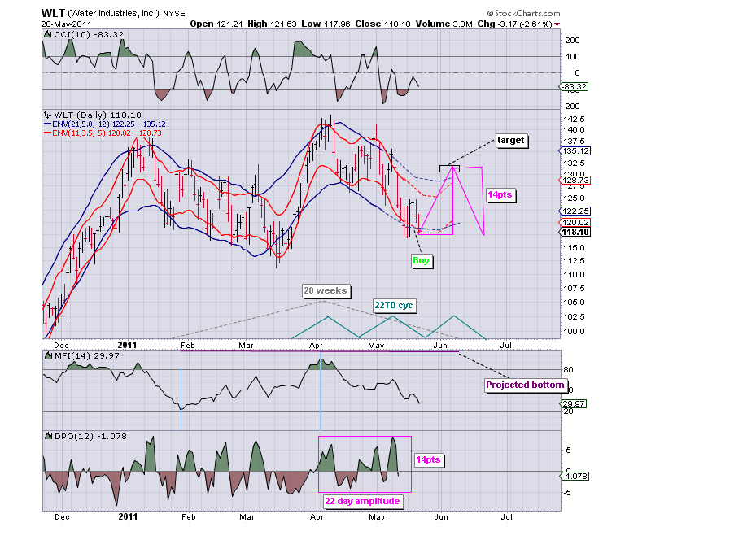Click the -1.078 value tag on DPO axis
This screenshot has width=756, height=540.
[x=575, y=476]
